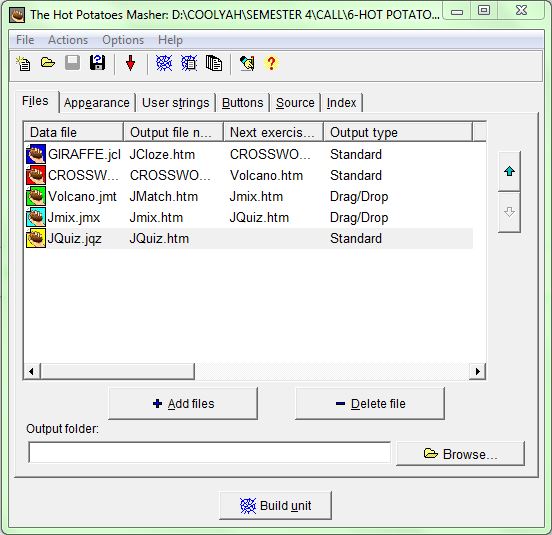The image size is (552, 535).
Task: Maximize the Masher window
Action: 484,10
